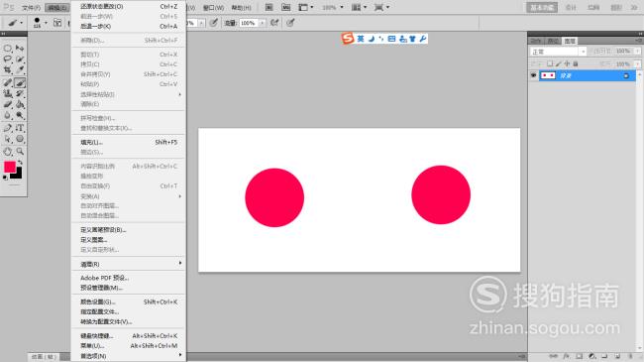Choose 定义画笔预设(B) in Edit menu
644x362 pixels.
[x=128, y=229]
